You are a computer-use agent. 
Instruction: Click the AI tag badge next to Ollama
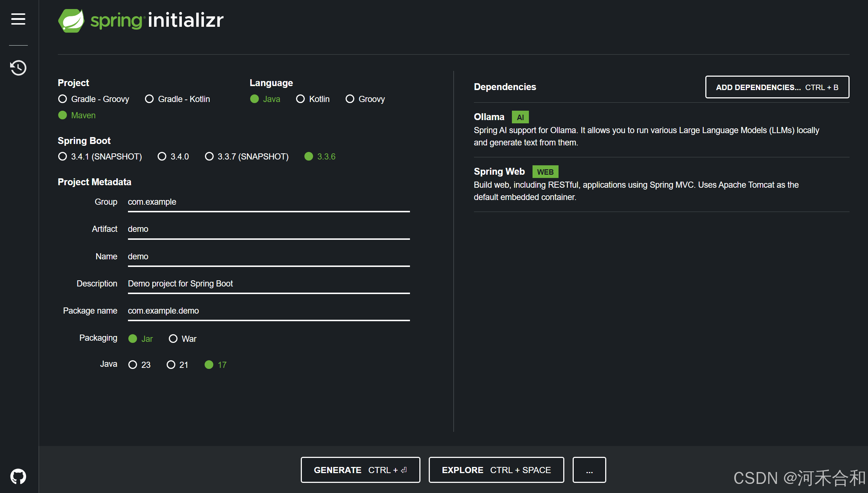pos(520,117)
